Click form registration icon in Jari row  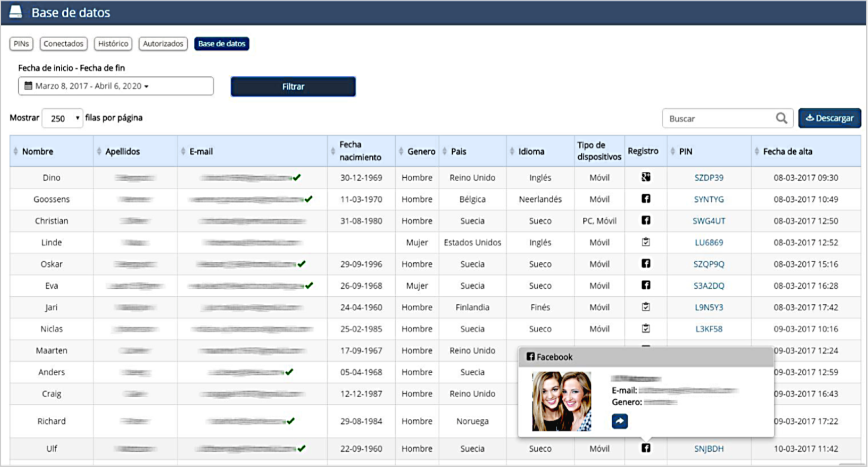coord(646,307)
